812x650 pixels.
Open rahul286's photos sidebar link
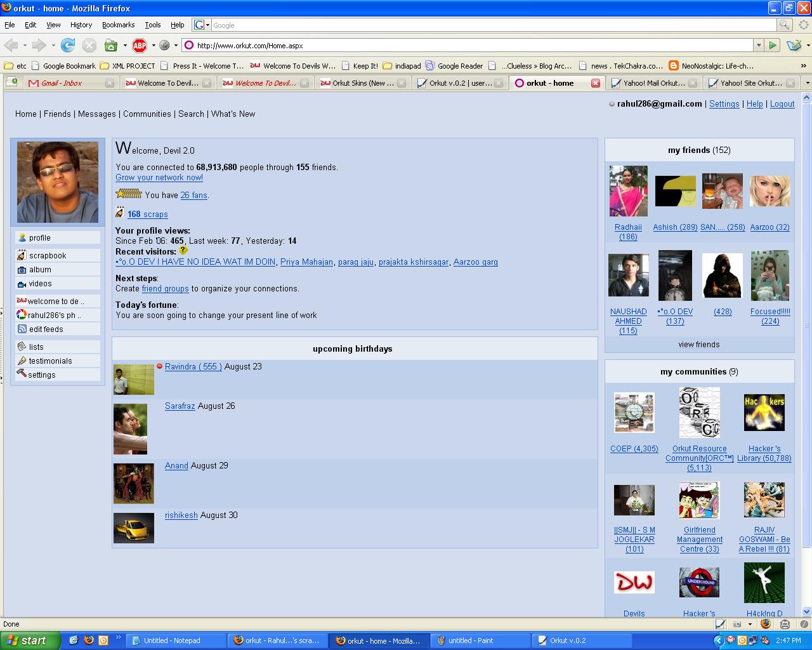58,315
